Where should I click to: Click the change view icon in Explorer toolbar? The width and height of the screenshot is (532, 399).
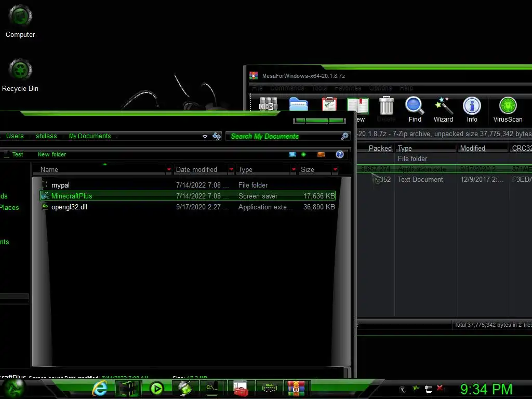click(x=292, y=154)
